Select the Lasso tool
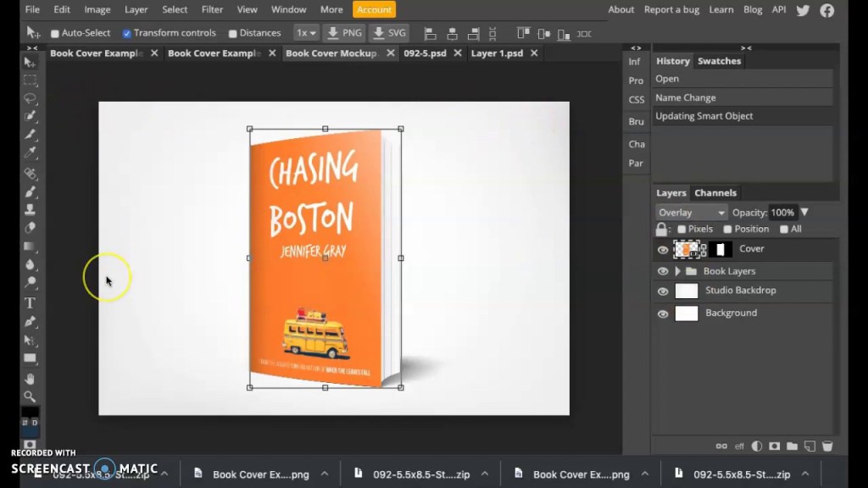 30,98
